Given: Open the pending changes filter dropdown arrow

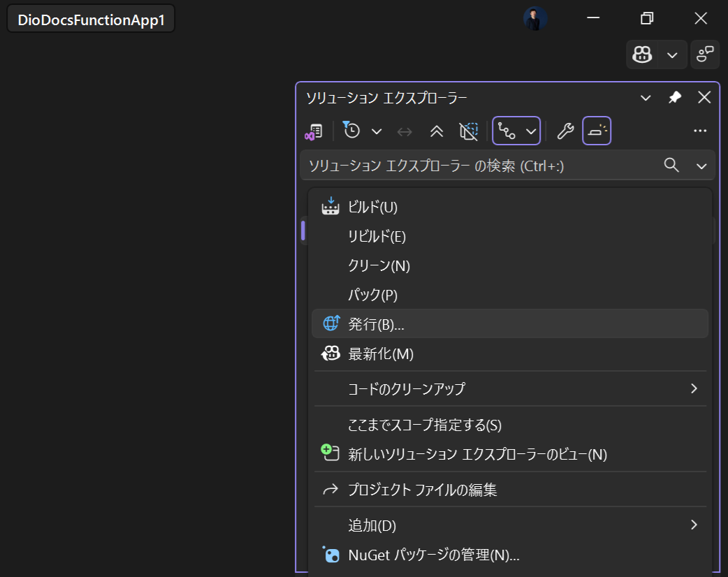Looking at the screenshot, I should [377, 132].
